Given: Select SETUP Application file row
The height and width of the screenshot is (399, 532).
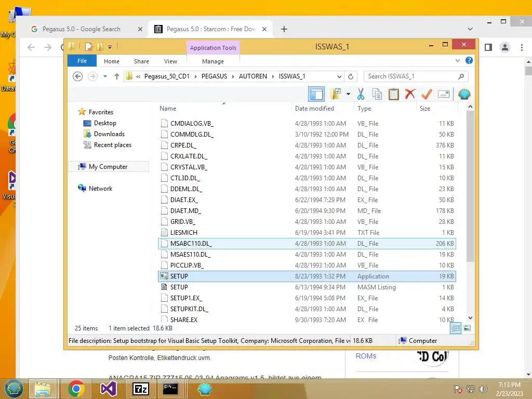Looking at the screenshot, I should click(307, 276).
